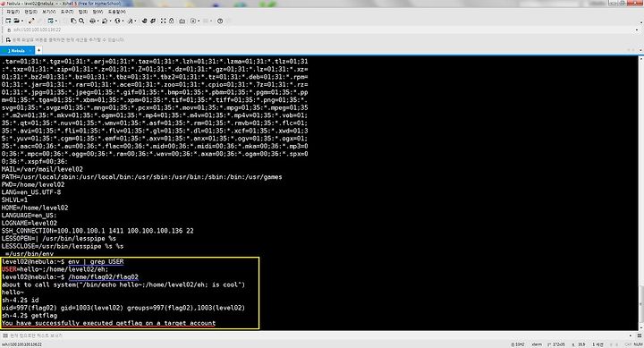Expand the Properties dropdown arrow
Screen dimensions: 644x348
point(56,21)
